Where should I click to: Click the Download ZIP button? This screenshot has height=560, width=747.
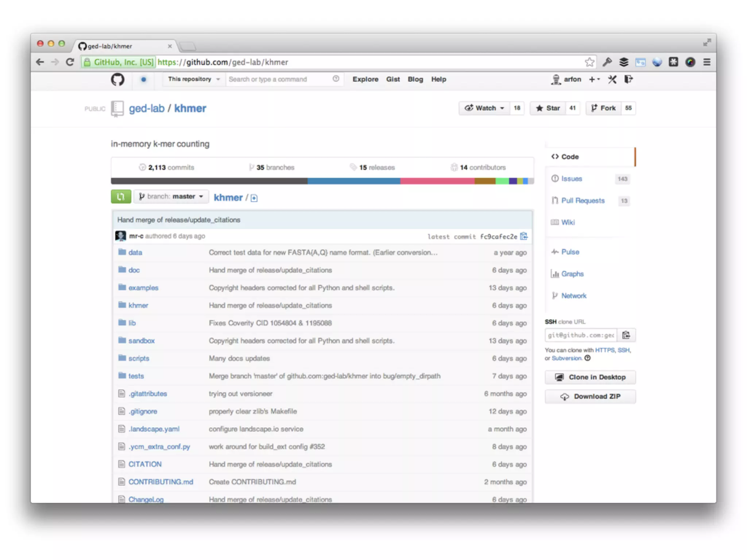(x=590, y=396)
